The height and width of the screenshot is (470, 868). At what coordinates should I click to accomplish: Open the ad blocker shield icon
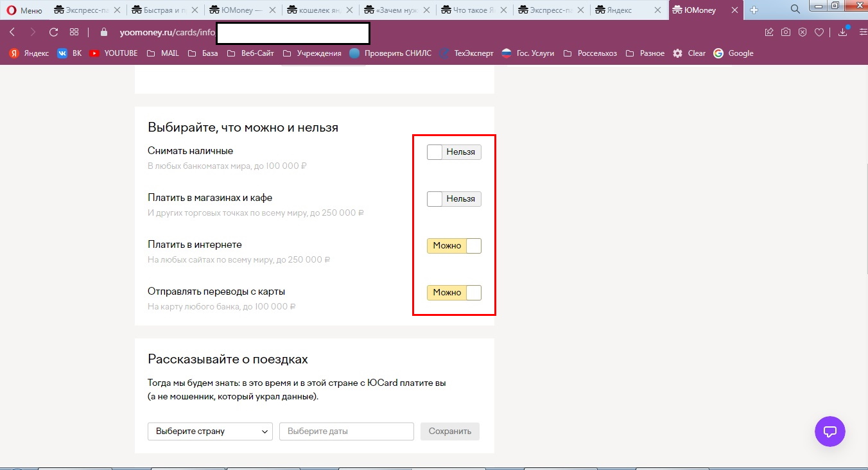coord(802,31)
